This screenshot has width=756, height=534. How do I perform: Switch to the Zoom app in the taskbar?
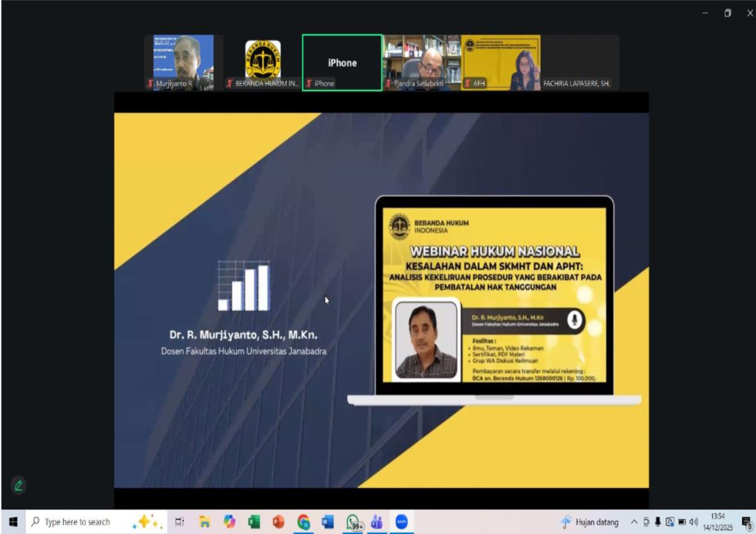(x=401, y=522)
